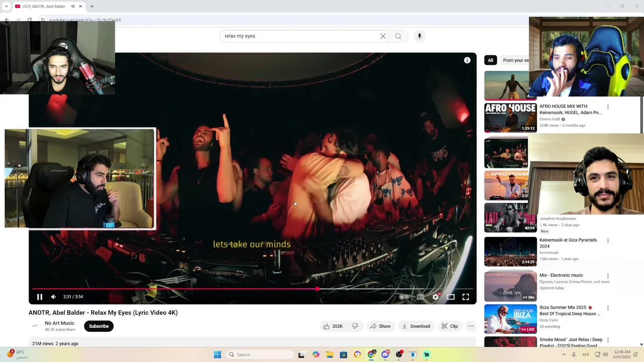Image resolution: width=644 pixels, height=362 pixels.
Task: Click the video title ANOTR Relax My Eyes
Action: [x=103, y=313]
